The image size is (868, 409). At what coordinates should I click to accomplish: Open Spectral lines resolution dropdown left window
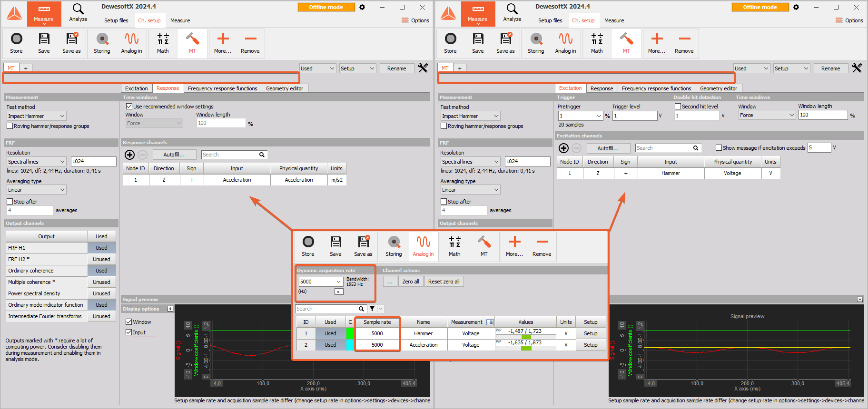click(x=36, y=162)
